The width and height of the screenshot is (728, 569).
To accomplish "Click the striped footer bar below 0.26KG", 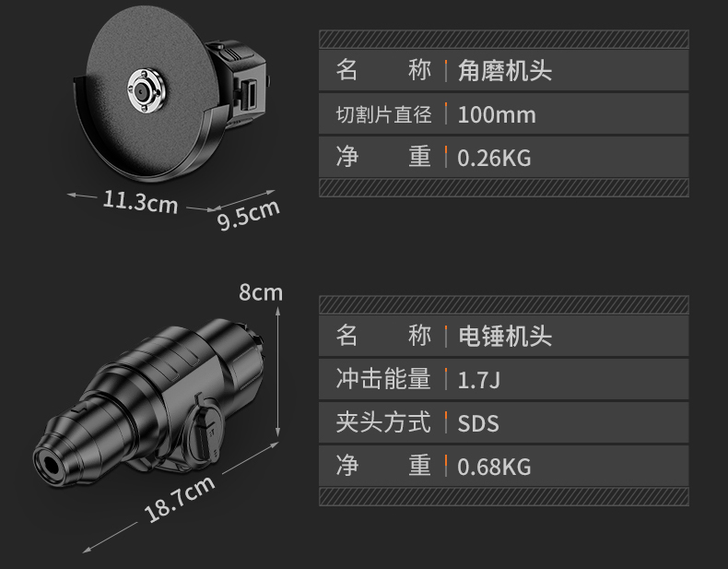I will click(x=504, y=187).
